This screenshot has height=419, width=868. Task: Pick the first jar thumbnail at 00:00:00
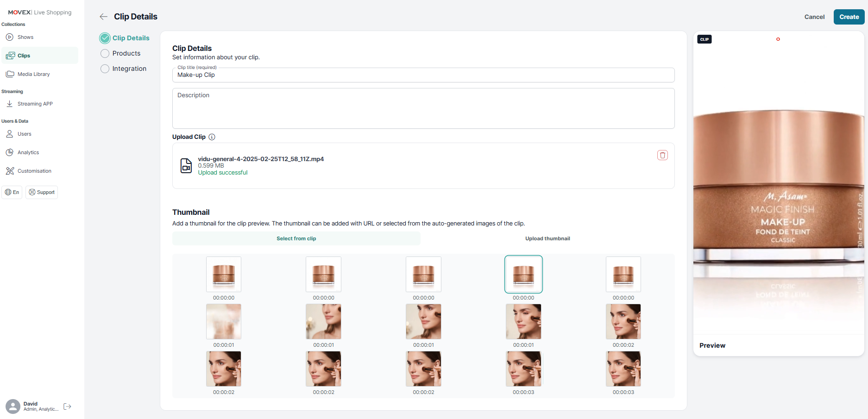(224, 274)
